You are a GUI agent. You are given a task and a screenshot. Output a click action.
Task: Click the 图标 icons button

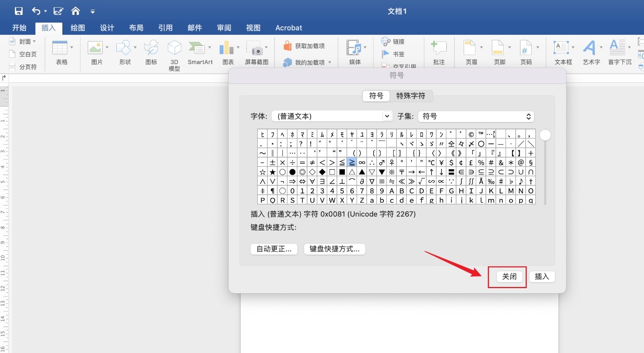151,48
